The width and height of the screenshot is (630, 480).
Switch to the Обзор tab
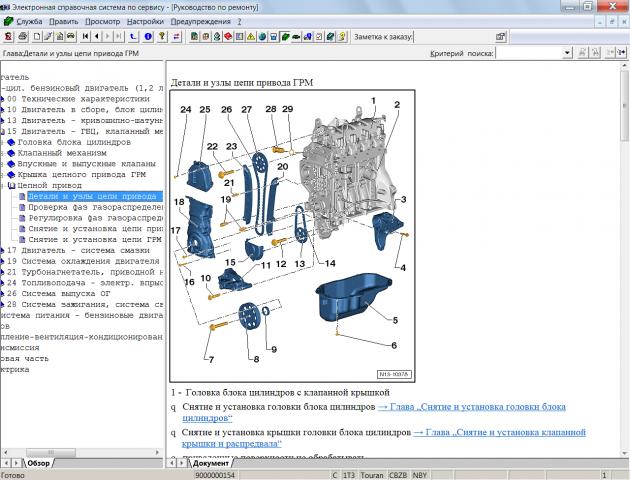39,463
